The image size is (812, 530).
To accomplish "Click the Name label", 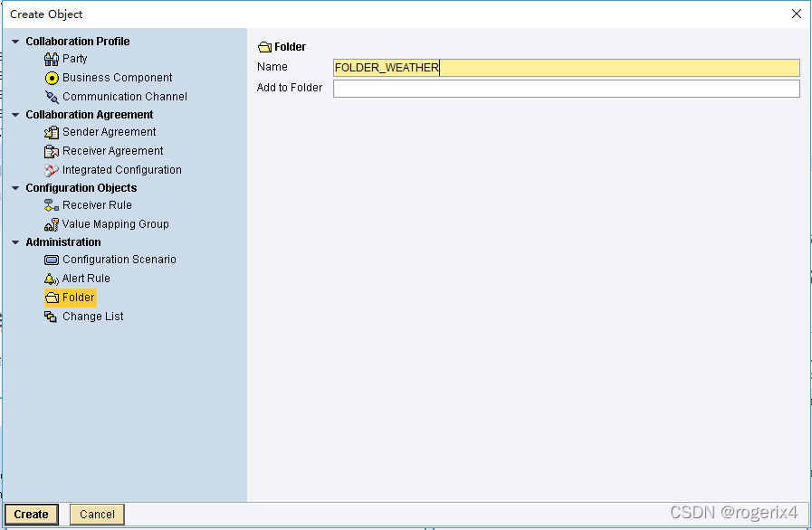I will [x=272, y=67].
